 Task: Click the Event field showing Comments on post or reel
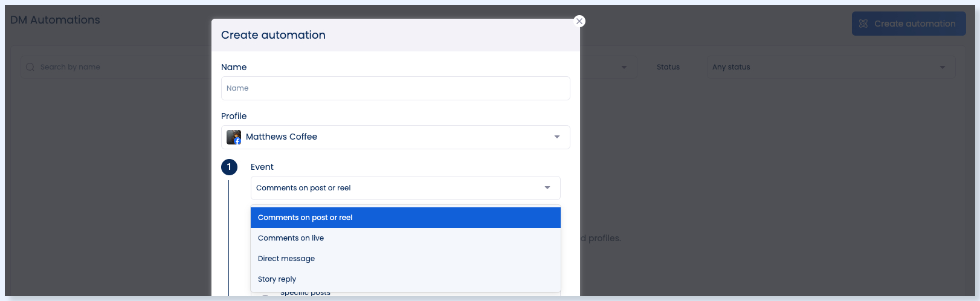pyautogui.click(x=405, y=188)
